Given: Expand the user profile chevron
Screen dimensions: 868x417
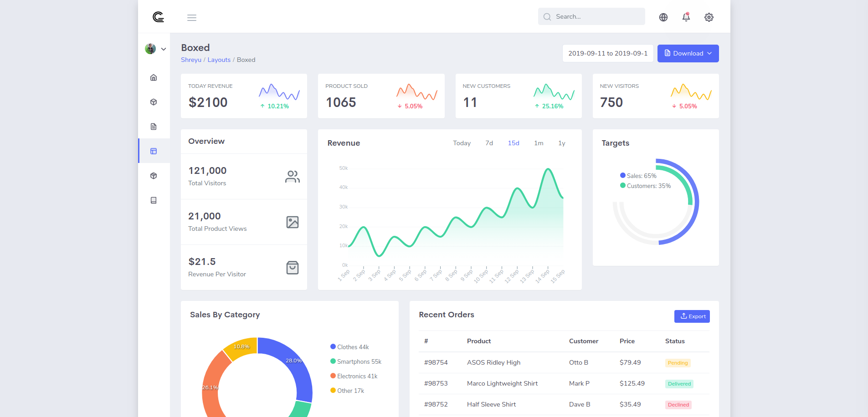Looking at the screenshot, I should click(x=164, y=49).
